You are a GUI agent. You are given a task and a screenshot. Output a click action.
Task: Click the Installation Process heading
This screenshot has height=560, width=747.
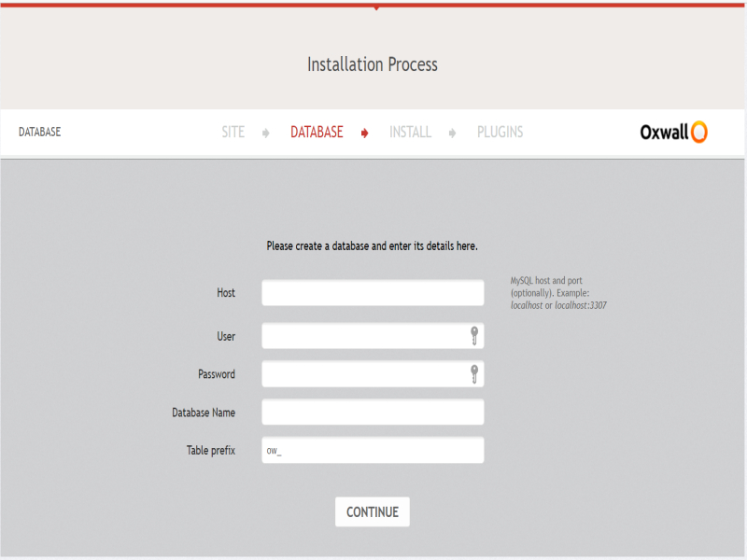(373, 64)
